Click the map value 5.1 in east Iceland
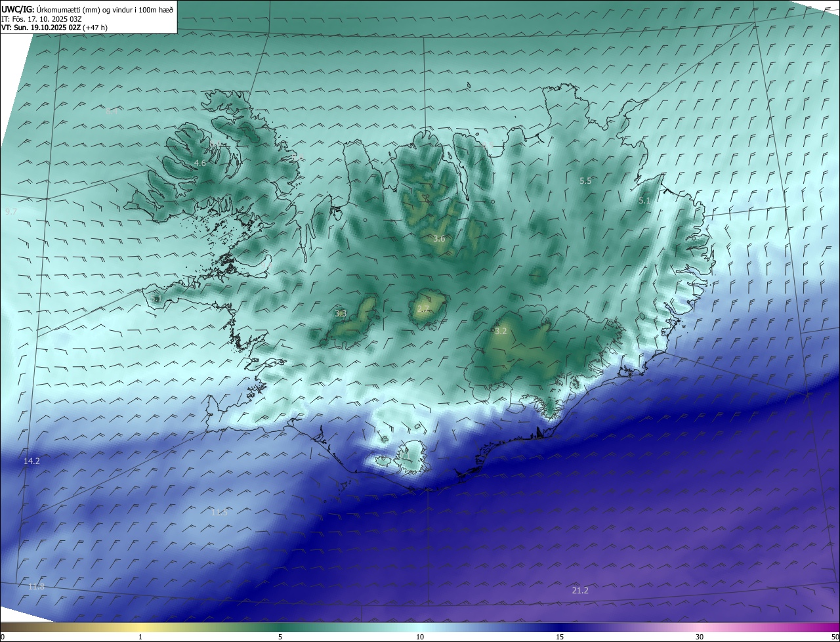Screen dimensions: 840x642 pos(644,201)
